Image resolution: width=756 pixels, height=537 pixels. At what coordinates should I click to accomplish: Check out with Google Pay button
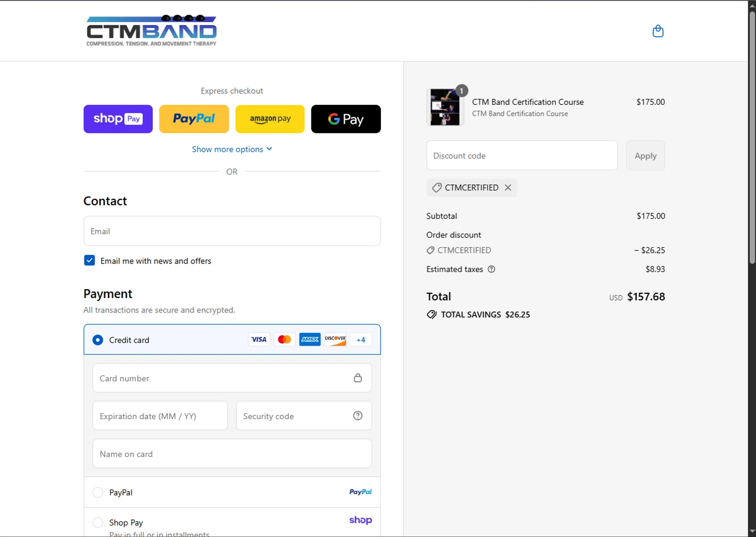tap(346, 119)
